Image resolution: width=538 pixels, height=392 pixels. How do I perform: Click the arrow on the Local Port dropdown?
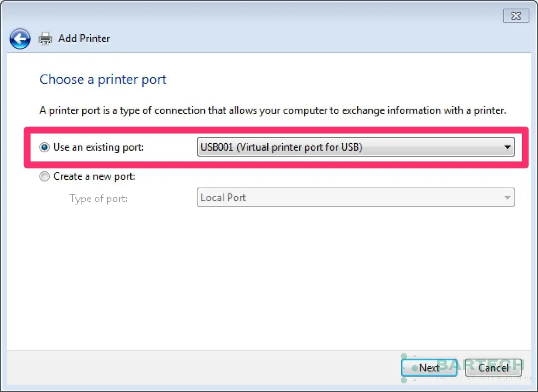pyautogui.click(x=507, y=198)
